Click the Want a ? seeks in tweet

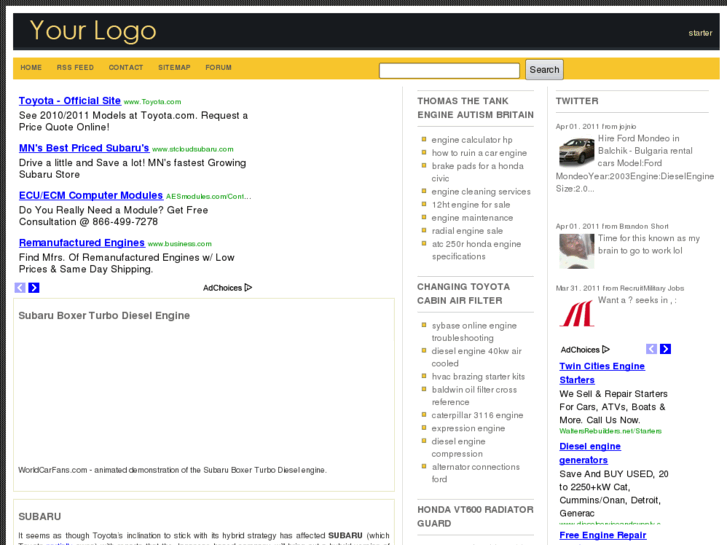click(637, 300)
